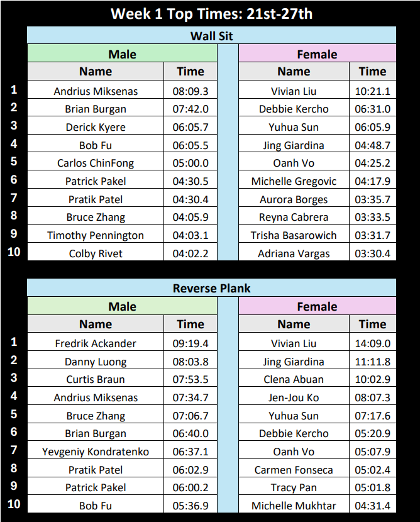
Task: Click the time 14:09.0 cell
Action: (373, 343)
